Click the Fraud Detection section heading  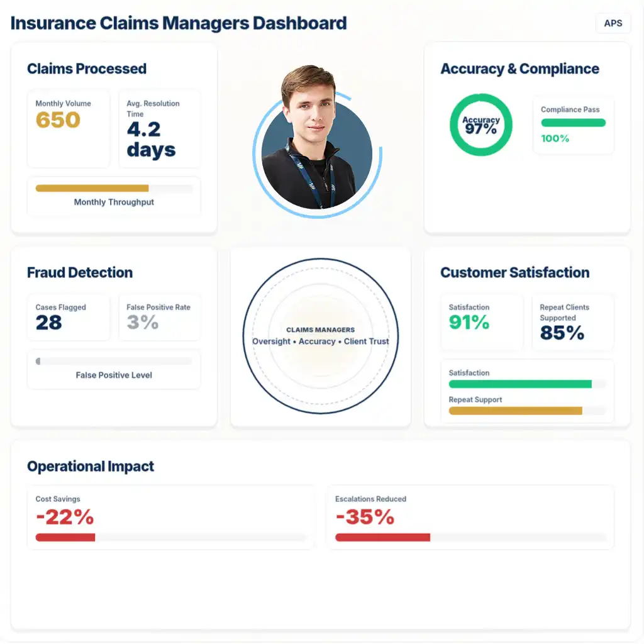(80, 273)
